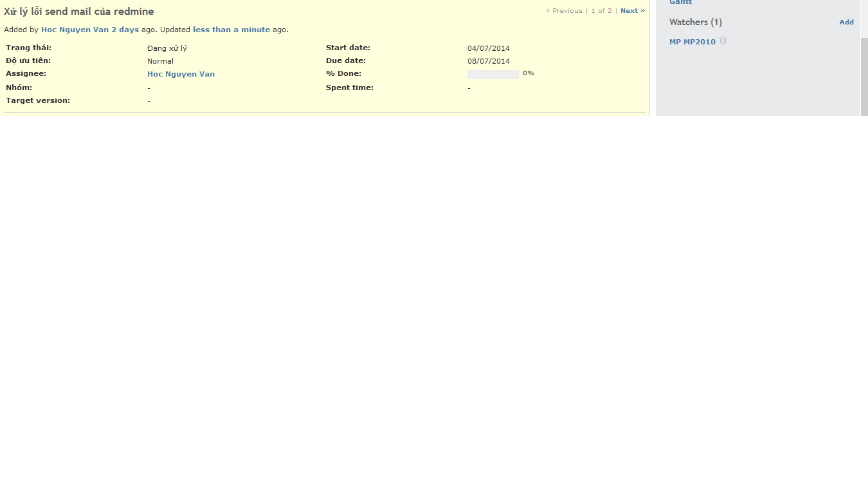Click the priority value 'Normal'

[160, 61]
